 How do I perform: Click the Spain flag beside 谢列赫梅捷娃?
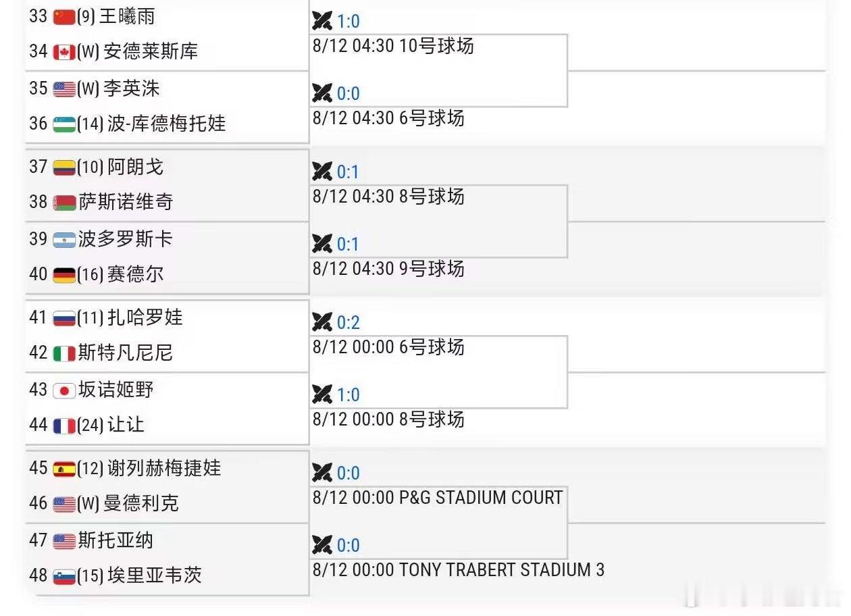pyautogui.click(x=64, y=469)
